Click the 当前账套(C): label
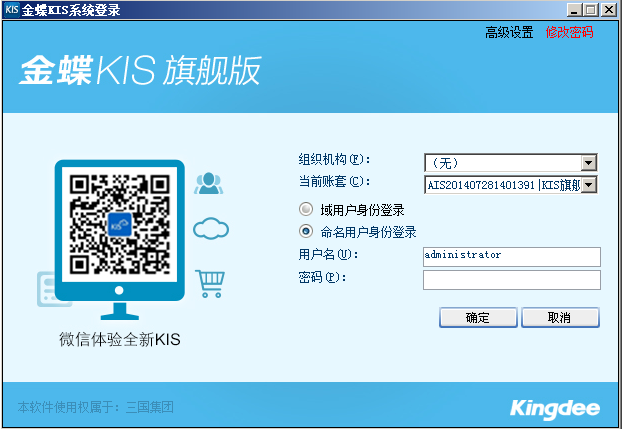This screenshot has width=622, height=429. pyautogui.click(x=334, y=182)
